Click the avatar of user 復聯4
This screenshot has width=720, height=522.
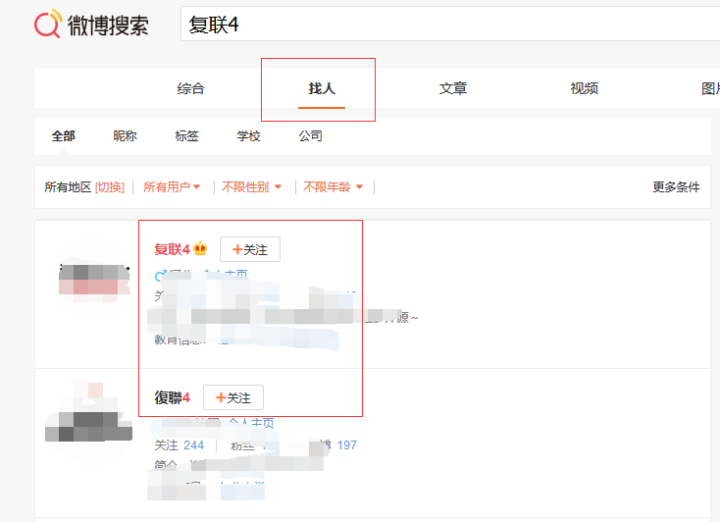coord(89,420)
